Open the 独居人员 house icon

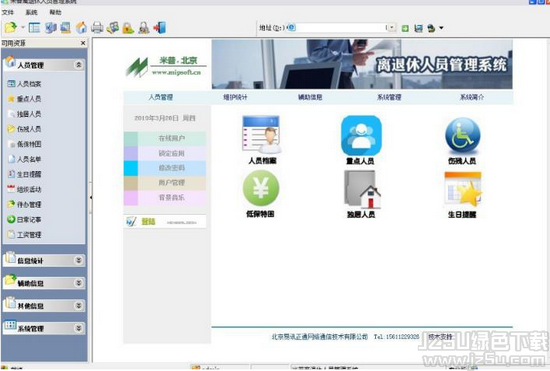point(362,189)
